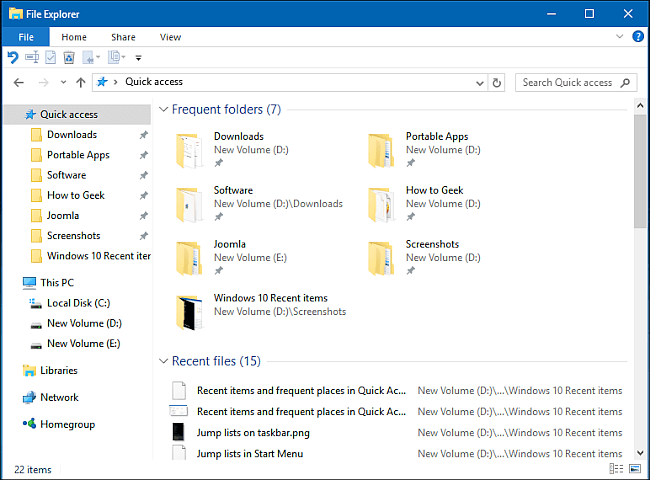Open the View ribbon tab
This screenshot has width=650, height=480.
click(170, 37)
